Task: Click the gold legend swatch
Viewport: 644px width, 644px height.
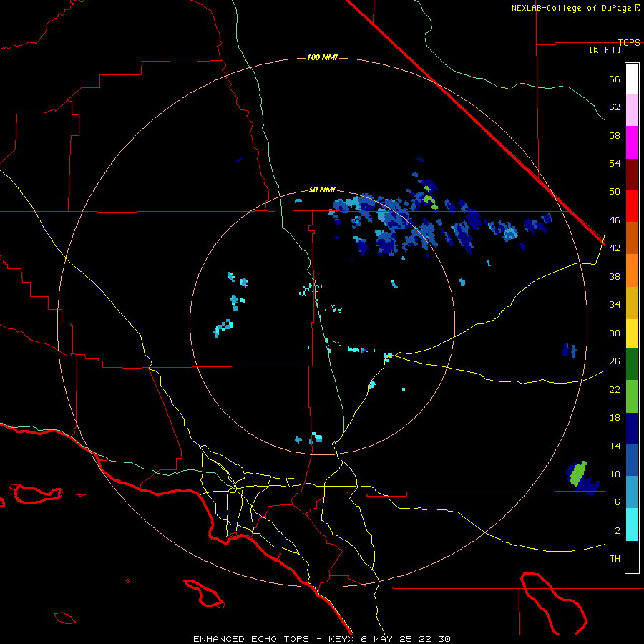Action: coord(632,303)
